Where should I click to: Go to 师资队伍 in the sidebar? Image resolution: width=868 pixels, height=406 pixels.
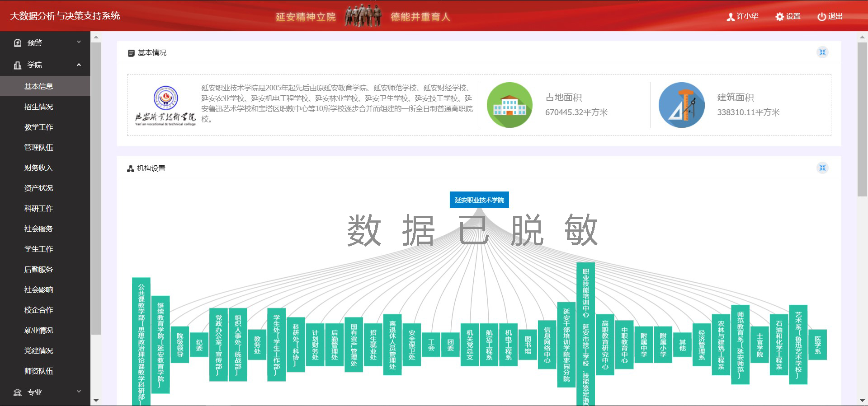pos(38,371)
